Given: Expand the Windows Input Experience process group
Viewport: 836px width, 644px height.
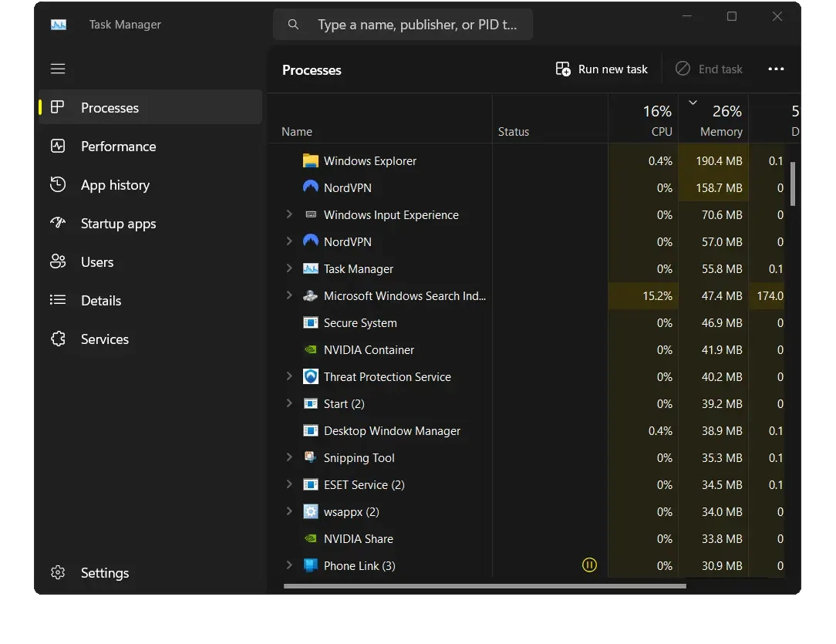Looking at the screenshot, I should [x=289, y=214].
